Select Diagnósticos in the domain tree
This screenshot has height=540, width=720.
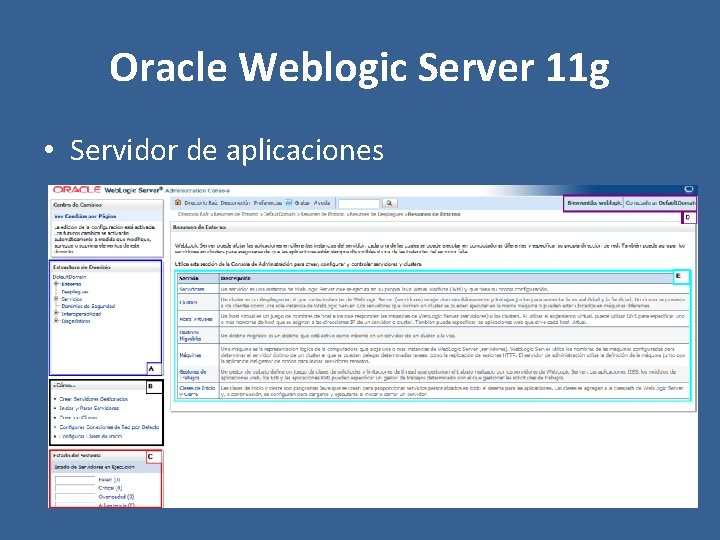pos(76,321)
